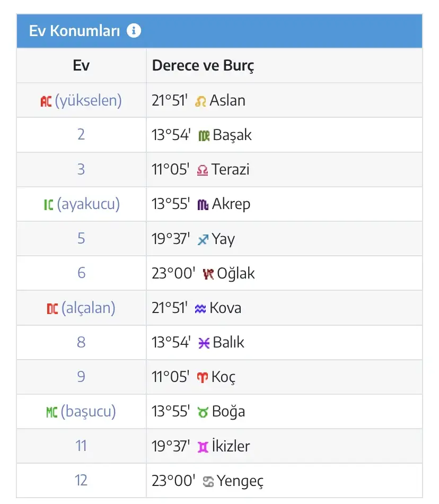Click the Gemini symbol next to İkizler
Image resolution: width=439 pixels, height=504 pixels.
click(x=203, y=447)
